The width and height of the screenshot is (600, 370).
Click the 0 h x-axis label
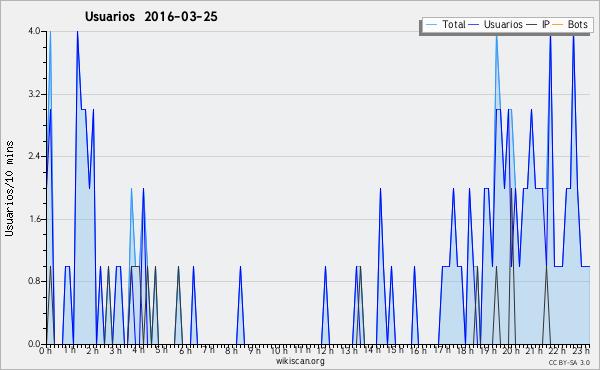45,350
